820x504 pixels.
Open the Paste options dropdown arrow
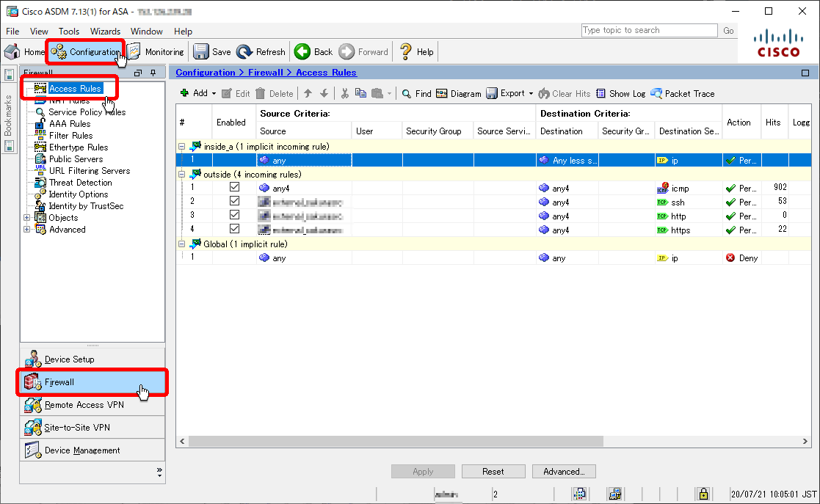389,94
